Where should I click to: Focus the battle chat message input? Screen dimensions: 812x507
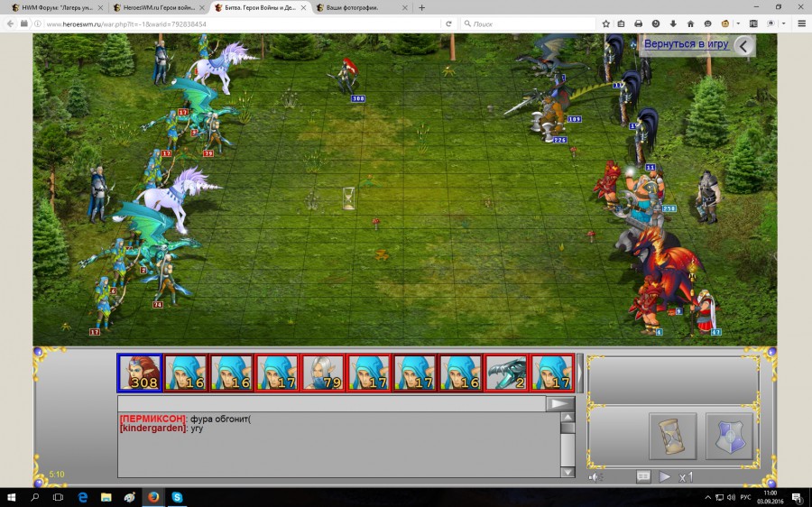tap(331, 403)
